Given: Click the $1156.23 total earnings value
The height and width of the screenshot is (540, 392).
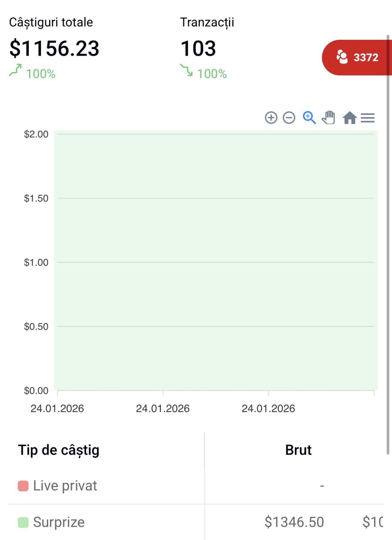Looking at the screenshot, I should pos(54,48).
